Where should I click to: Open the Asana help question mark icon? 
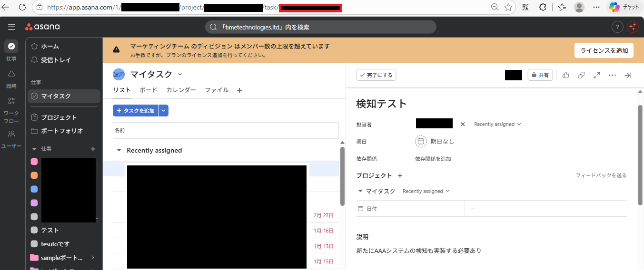pyautogui.click(x=617, y=27)
